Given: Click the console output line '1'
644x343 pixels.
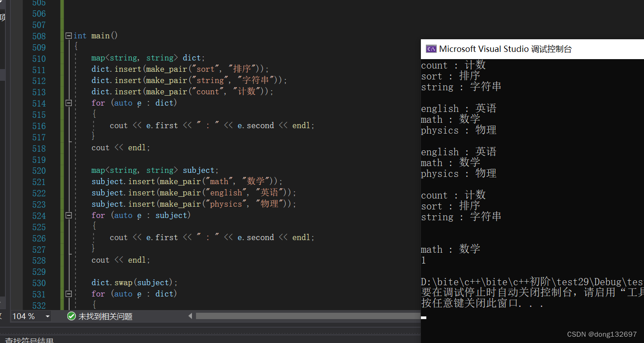Looking at the screenshot, I should 423,260.
